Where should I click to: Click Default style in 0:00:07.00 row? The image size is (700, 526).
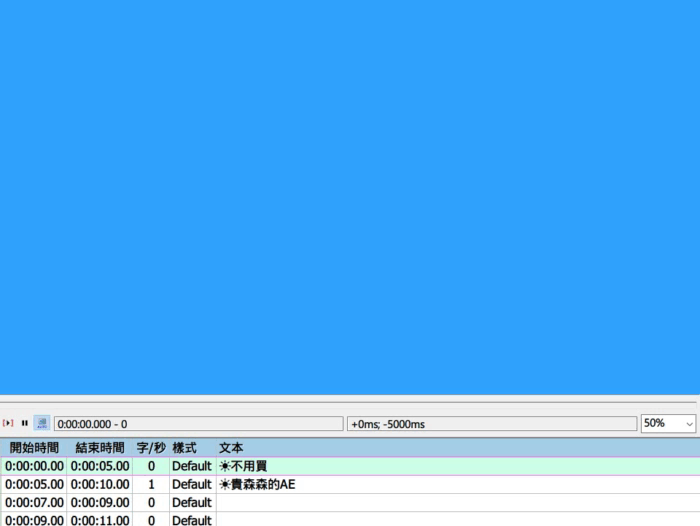(x=192, y=503)
